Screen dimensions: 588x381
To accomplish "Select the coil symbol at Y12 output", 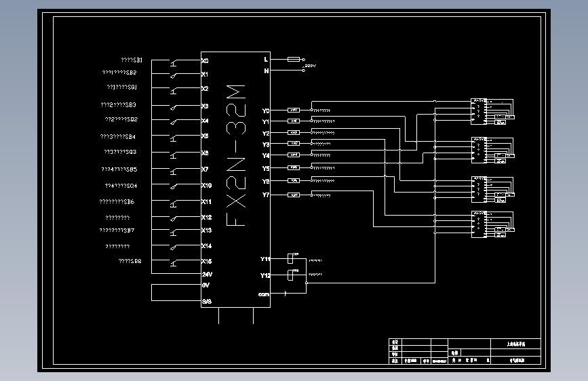I will click(x=290, y=275).
